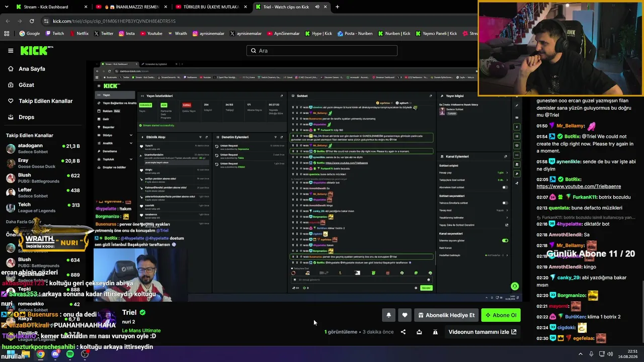Open the Le Mans Ultimate category link
This screenshot has width=644, height=362.
click(x=141, y=330)
